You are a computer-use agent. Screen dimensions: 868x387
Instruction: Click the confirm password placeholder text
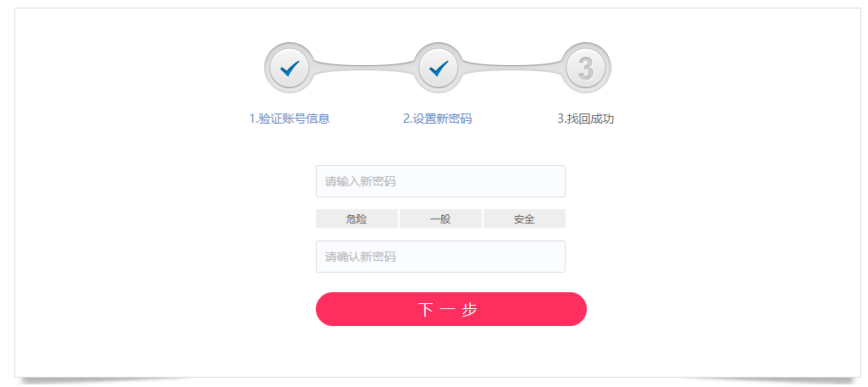(361, 257)
